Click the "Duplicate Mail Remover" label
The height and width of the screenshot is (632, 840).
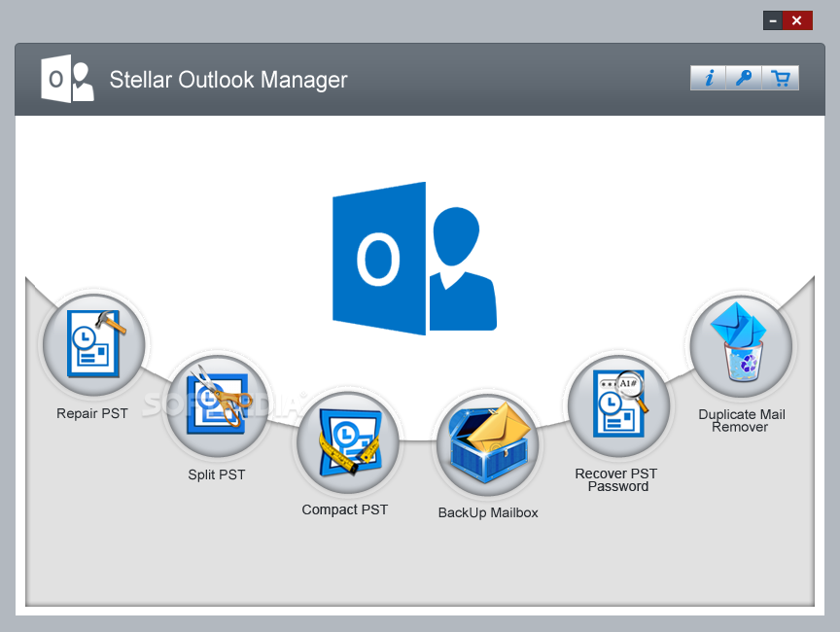pyautogui.click(x=742, y=420)
